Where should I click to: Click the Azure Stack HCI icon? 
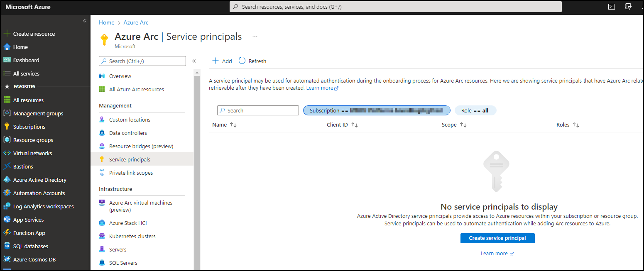coord(102,223)
